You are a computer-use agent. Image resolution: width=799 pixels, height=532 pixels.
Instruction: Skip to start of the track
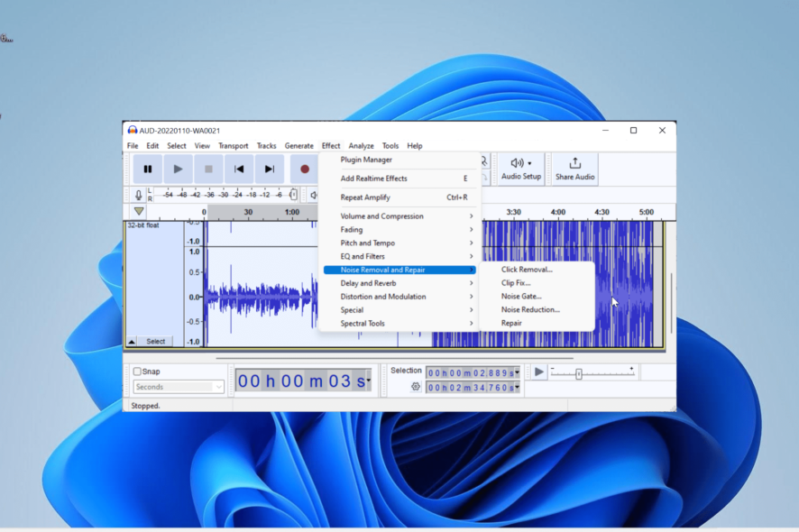point(239,170)
